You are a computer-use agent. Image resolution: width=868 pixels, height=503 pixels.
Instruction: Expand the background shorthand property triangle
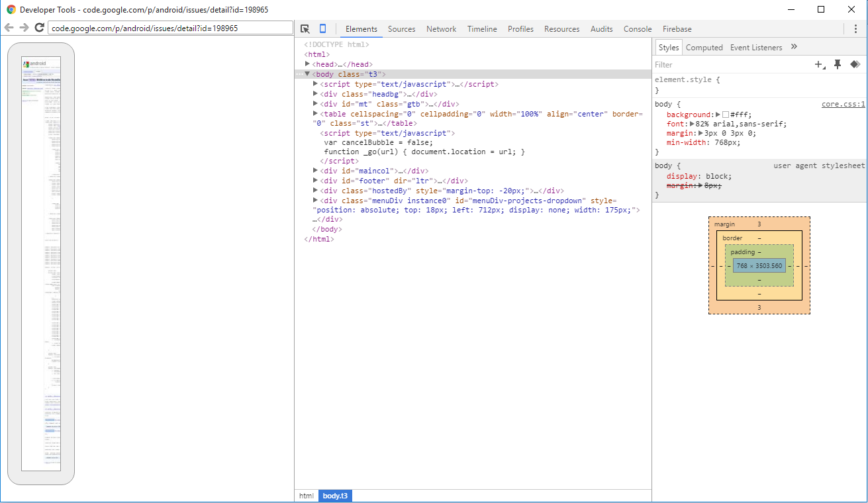pyautogui.click(x=718, y=114)
